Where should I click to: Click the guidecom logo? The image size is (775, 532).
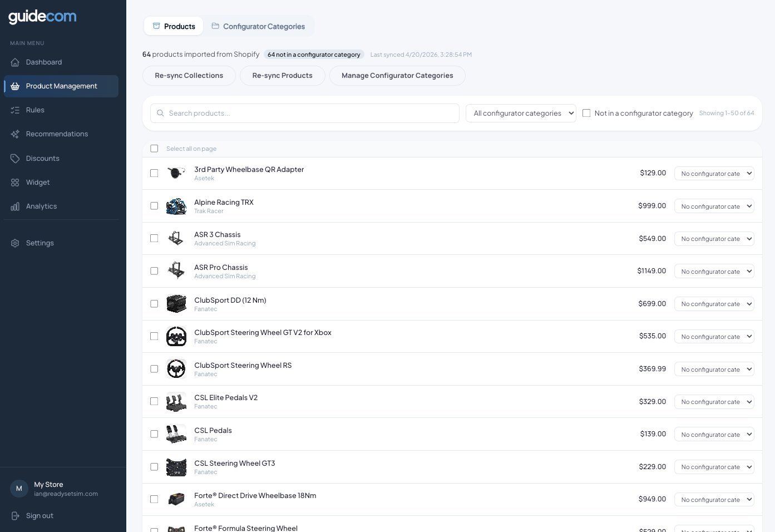tap(42, 17)
